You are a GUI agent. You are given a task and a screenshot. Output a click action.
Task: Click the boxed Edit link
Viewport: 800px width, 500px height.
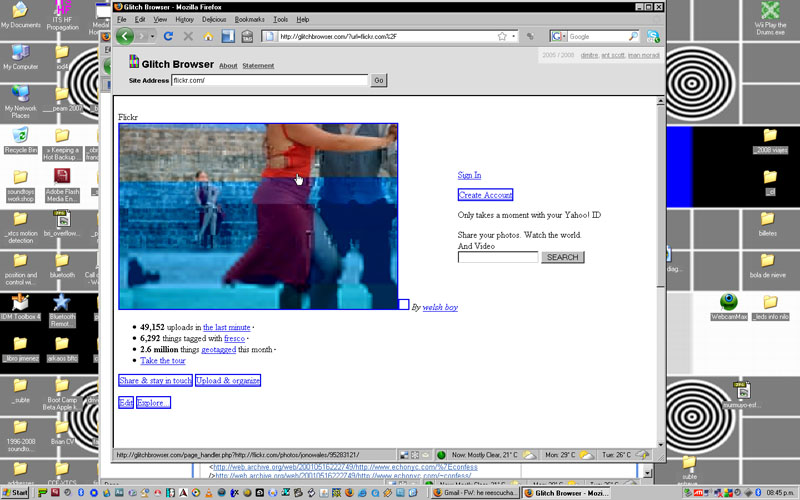click(x=126, y=403)
